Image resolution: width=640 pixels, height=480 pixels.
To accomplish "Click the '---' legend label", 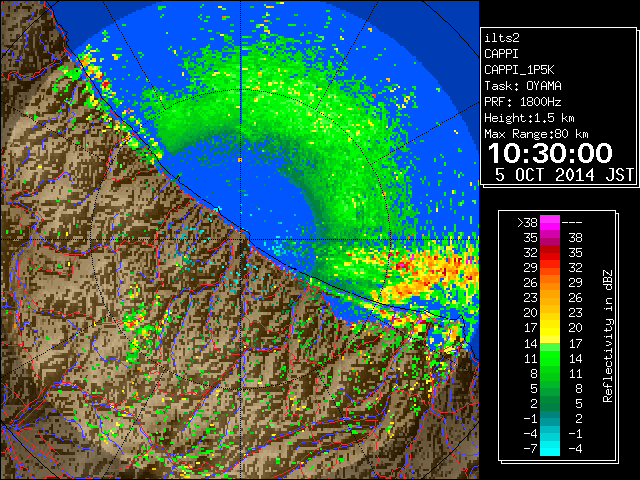I will tap(572, 223).
